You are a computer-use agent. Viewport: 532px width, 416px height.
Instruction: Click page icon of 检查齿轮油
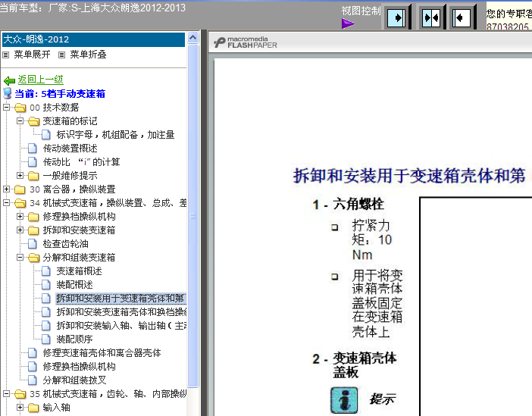pyautogui.click(x=33, y=244)
